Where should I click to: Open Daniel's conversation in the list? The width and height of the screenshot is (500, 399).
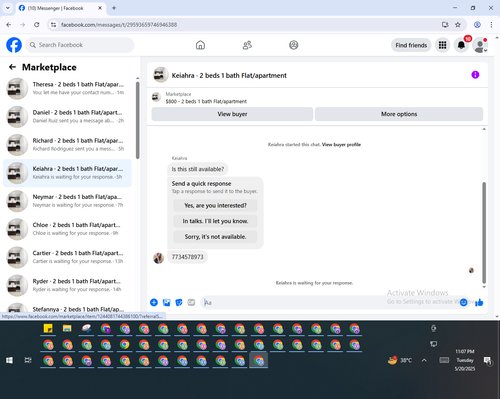click(67, 117)
